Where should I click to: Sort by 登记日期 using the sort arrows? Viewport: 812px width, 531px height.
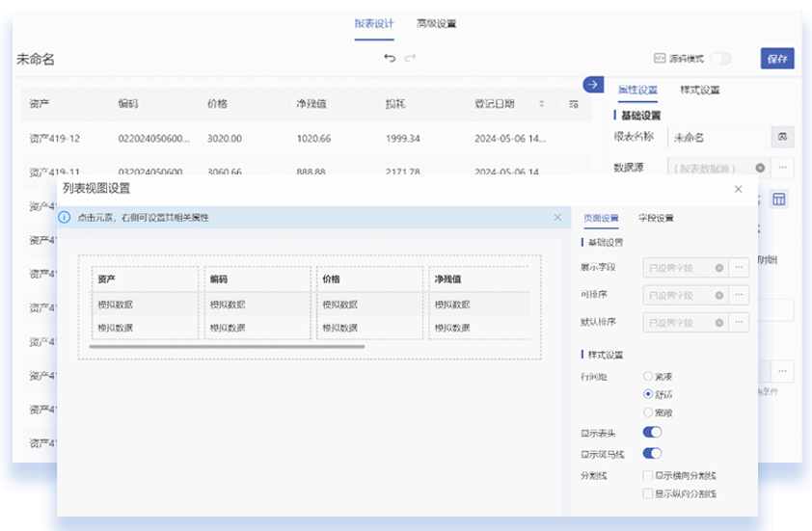tap(542, 103)
